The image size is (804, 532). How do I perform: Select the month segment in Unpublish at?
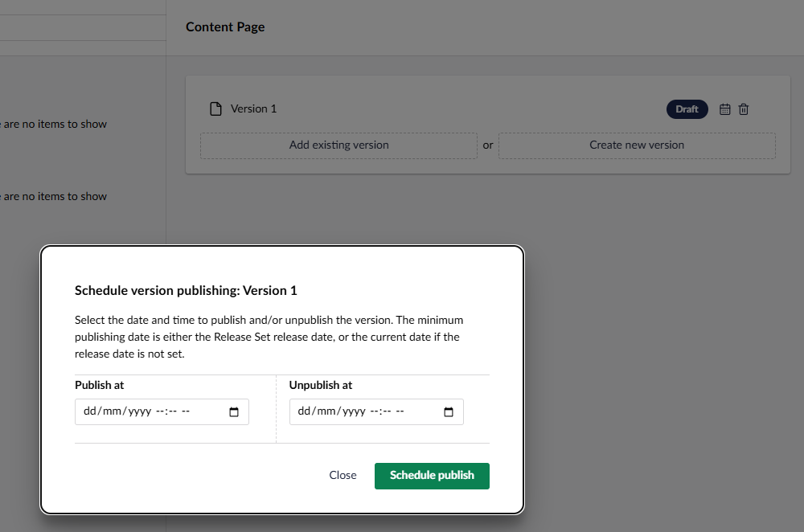click(x=326, y=411)
